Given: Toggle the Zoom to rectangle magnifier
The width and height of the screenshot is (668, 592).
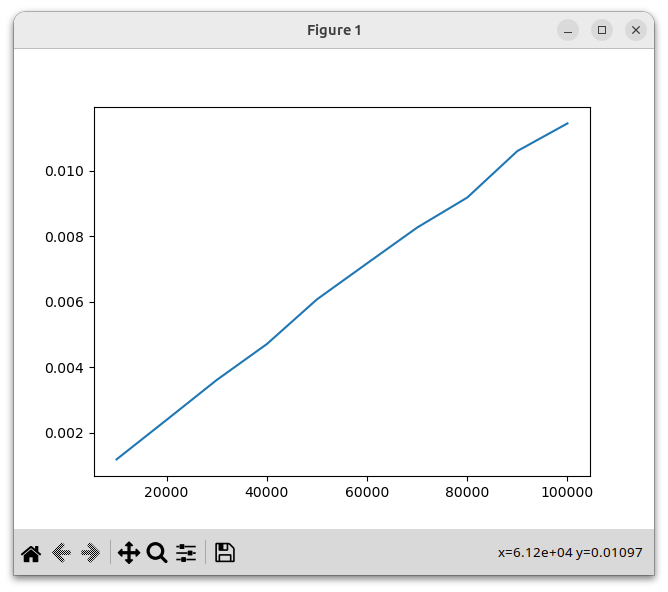Looking at the screenshot, I should tap(157, 552).
